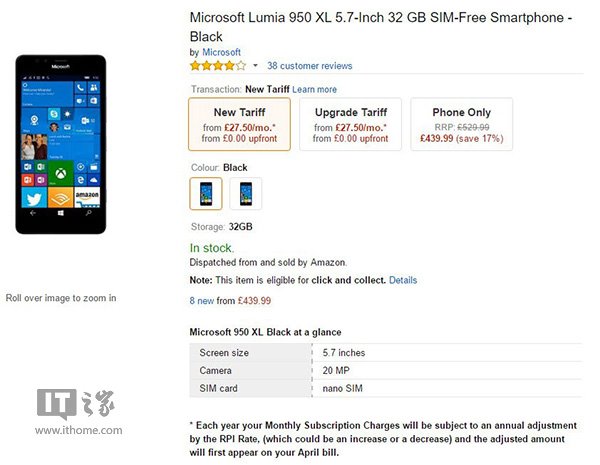Image resolution: width=600 pixels, height=465 pixels.
Task: Visit the Microsoft brand link
Action: [x=221, y=52]
